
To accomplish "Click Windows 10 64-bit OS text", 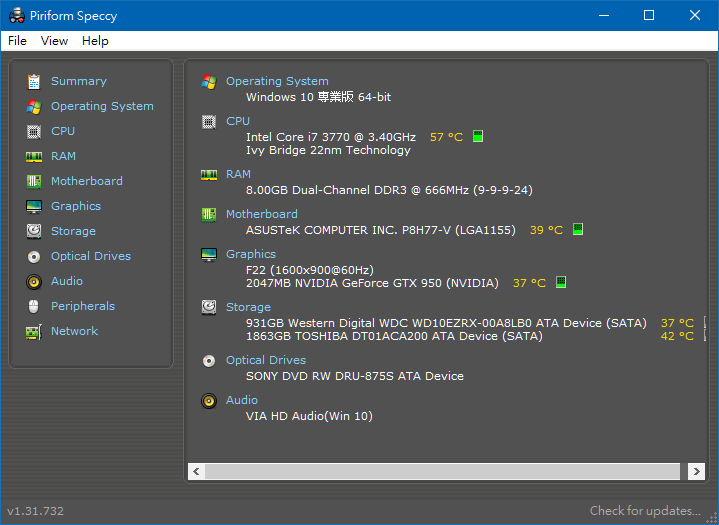I will tap(318, 97).
